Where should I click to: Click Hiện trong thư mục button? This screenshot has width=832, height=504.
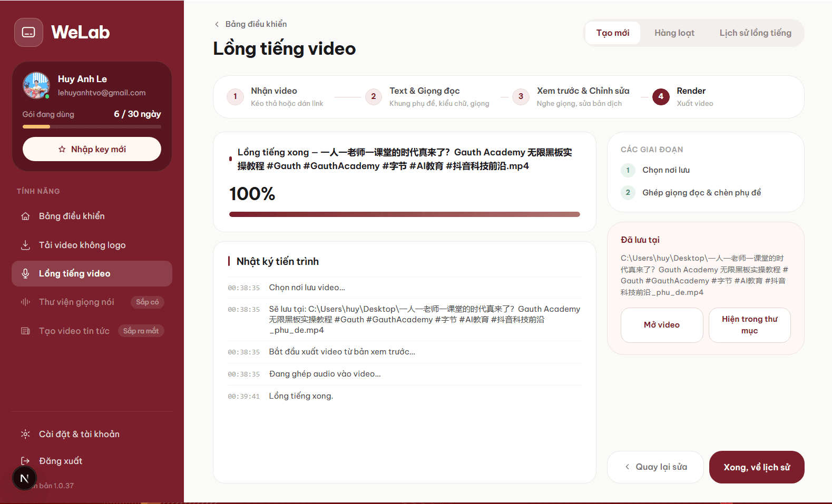750,325
